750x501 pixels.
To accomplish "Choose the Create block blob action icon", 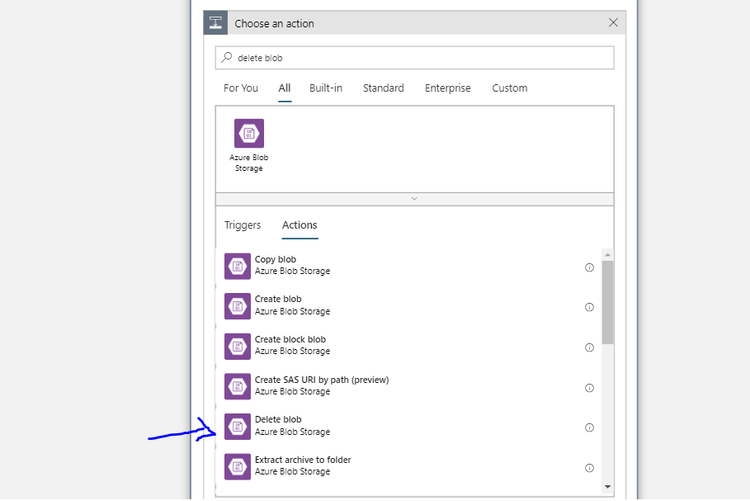I will tap(237, 346).
